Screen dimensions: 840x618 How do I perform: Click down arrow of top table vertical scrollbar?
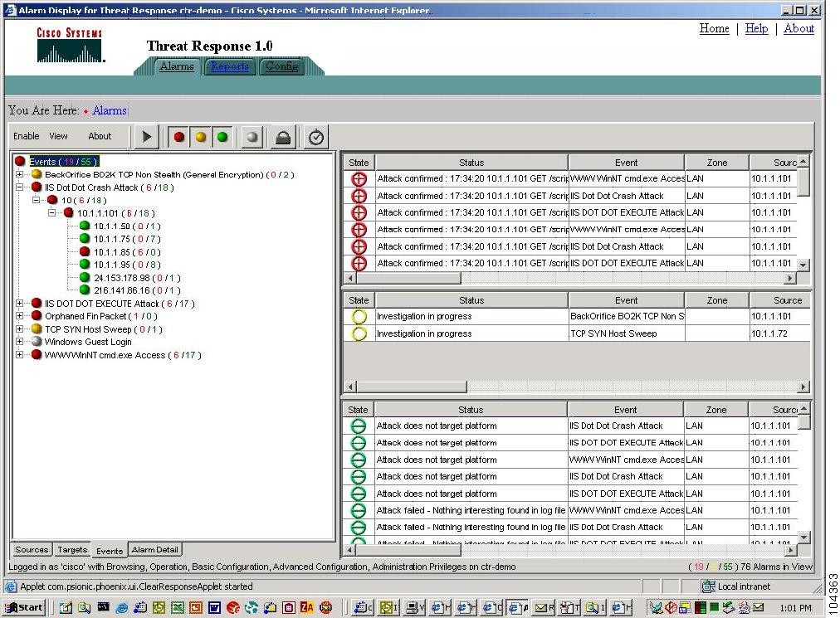point(803,265)
